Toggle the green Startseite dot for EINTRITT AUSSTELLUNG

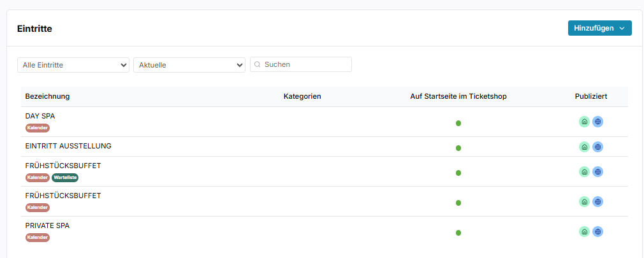(x=458, y=148)
